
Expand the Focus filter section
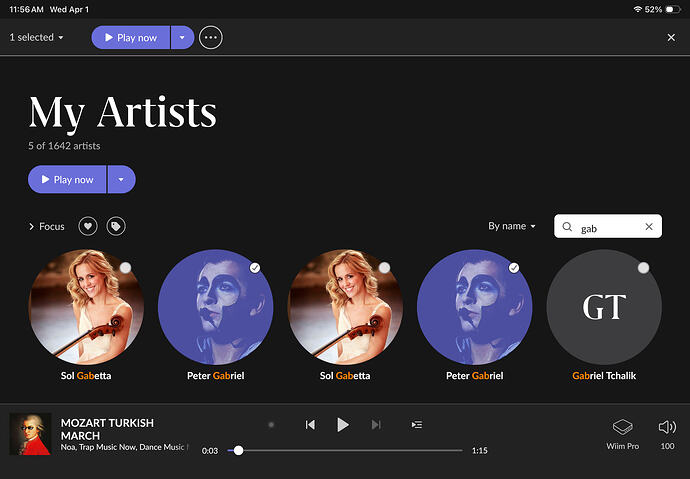tap(46, 227)
